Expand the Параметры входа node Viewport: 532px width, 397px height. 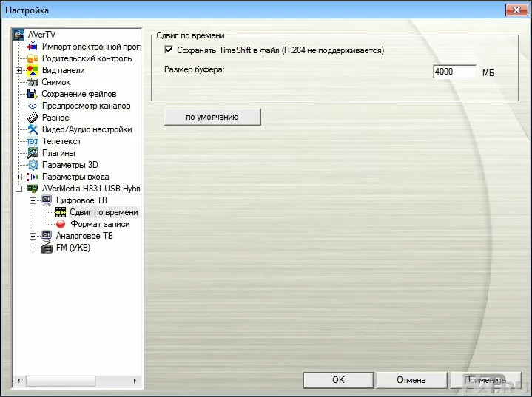tap(18, 177)
